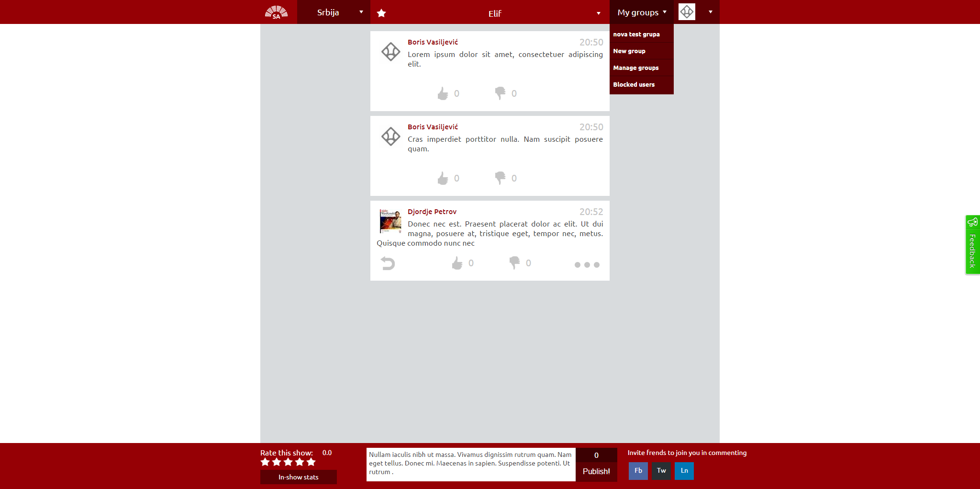Click the In-show stats button
The image size is (980, 489).
pos(299,477)
